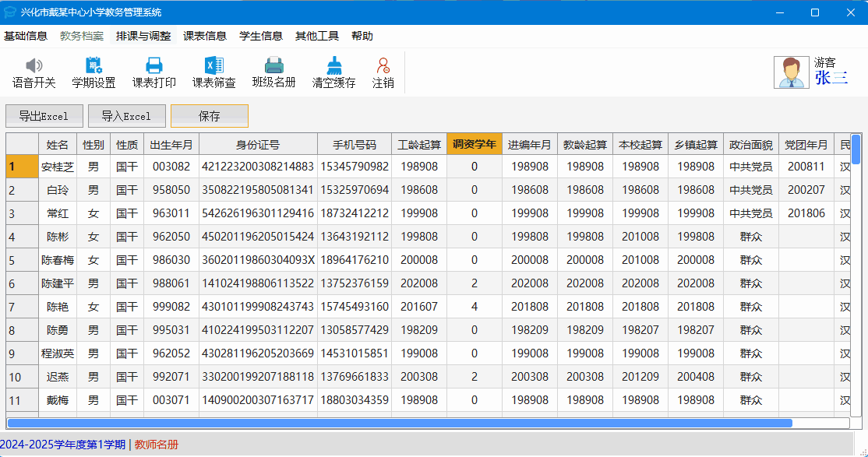Open 课表筛查 Excel icon
This screenshot has height=457, width=868.
tap(213, 66)
